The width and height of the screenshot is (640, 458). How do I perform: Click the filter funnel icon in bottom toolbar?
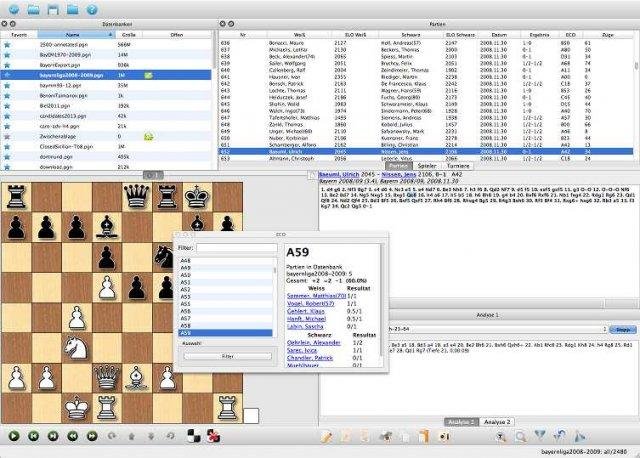tap(540, 436)
